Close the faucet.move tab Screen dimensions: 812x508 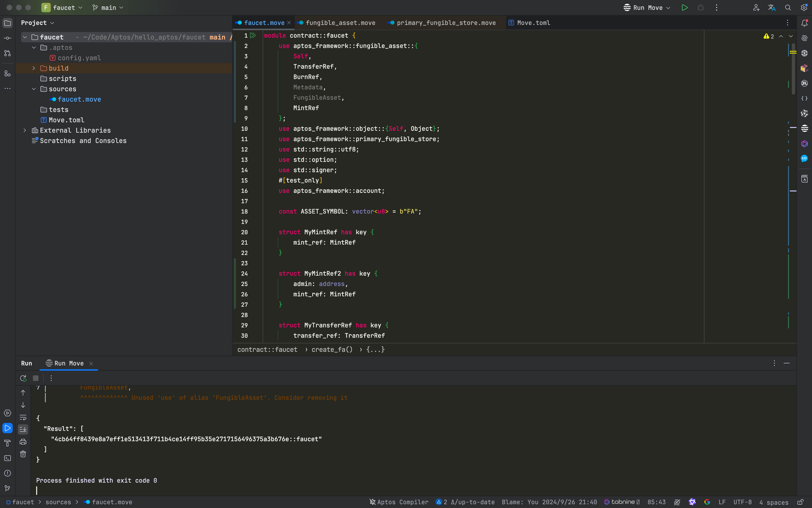tap(289, 23)
